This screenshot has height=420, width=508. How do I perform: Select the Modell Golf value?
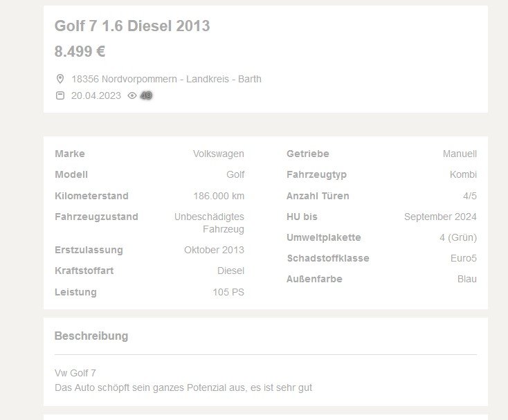pyautogui.click(x=235, y=174)
